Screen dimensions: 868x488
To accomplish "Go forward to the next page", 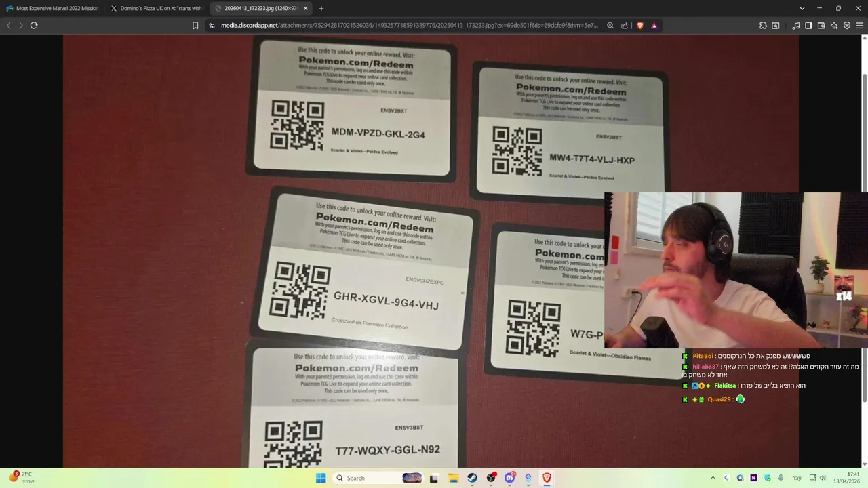I will coord(20,25).
